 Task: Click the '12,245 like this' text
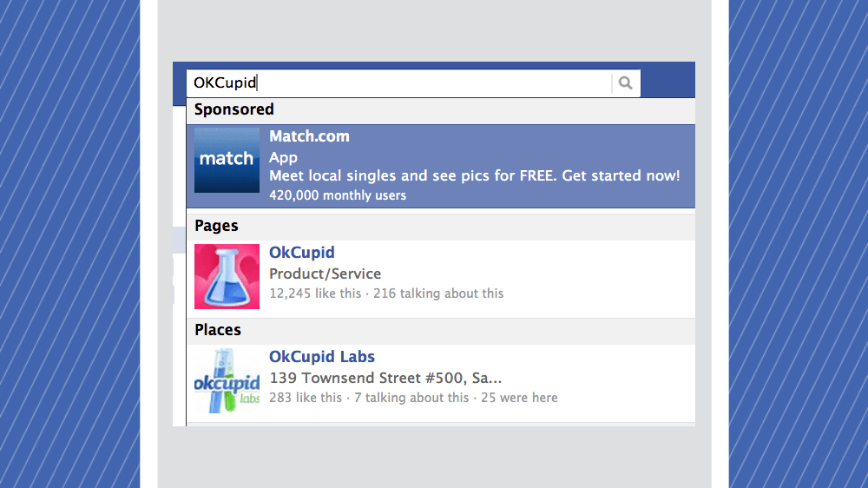click(314, 293)
